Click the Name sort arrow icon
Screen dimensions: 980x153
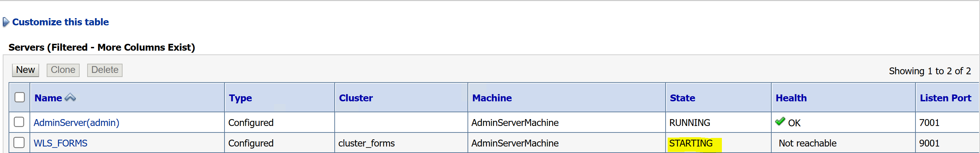[x=70, y=98]
